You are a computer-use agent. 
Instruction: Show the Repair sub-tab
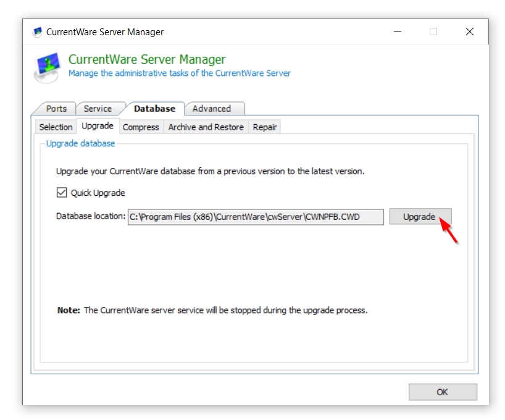pos(265,127)
